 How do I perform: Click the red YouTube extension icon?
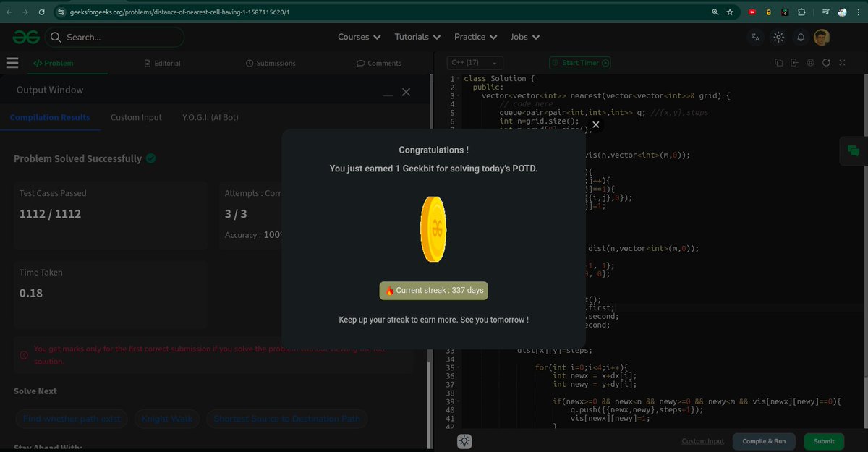point(752,12)
